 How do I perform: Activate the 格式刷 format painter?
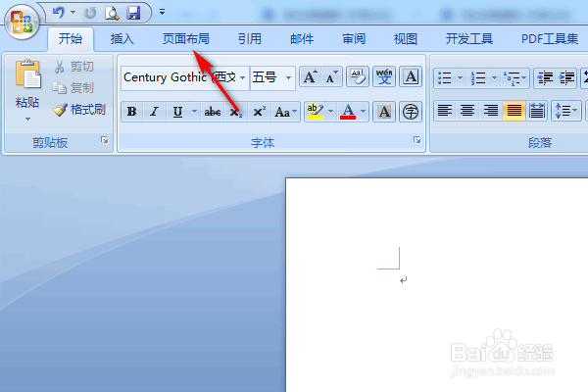(x=79, y=110)
